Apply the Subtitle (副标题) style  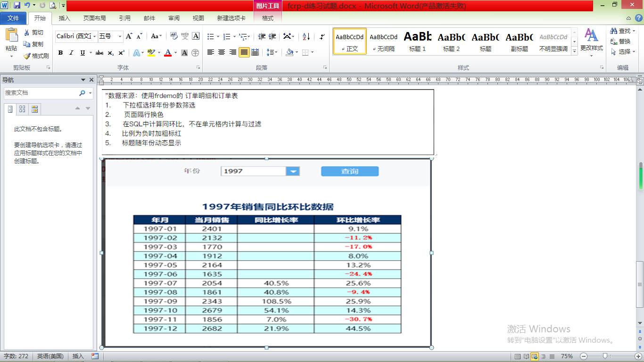pos(520,41)
